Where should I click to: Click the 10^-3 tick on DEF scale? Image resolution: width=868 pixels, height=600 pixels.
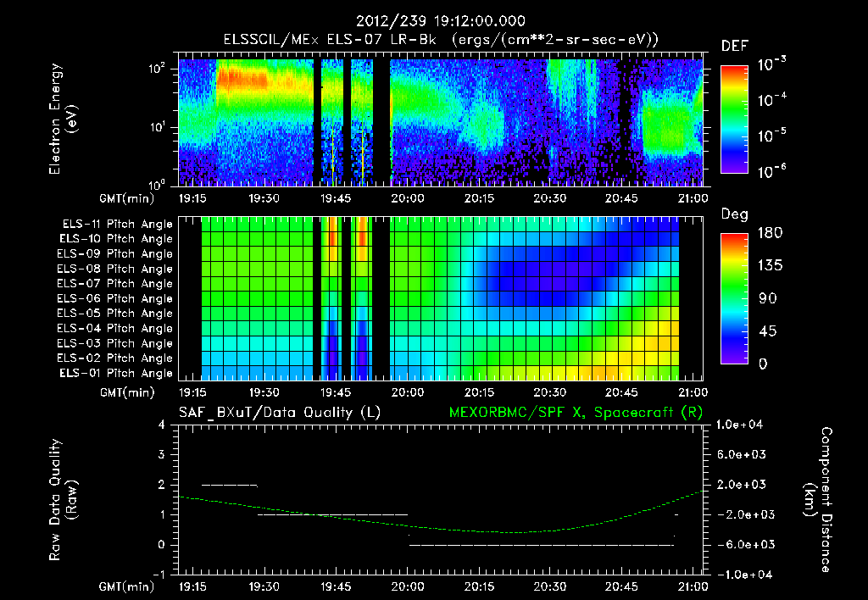[771, 64]
